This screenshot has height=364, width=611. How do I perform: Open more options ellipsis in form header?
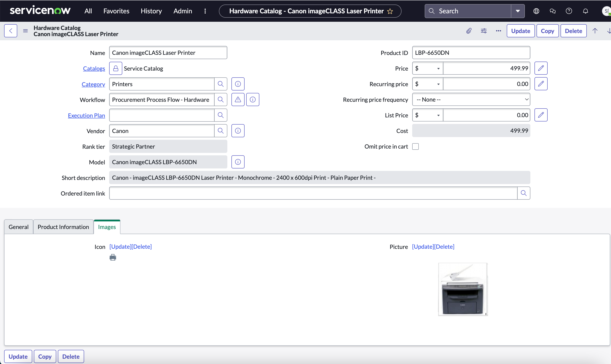[498, 31]
